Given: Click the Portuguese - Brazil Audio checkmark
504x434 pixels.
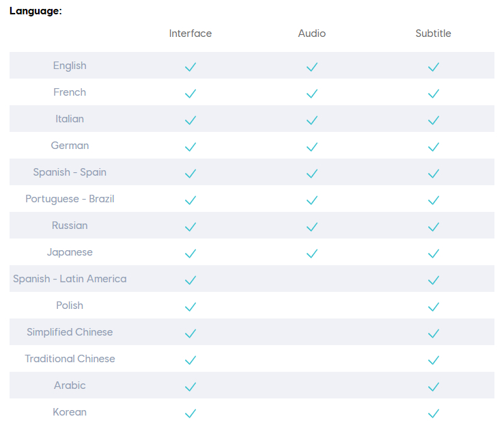Looking at the screenshot, I should 312,200.
